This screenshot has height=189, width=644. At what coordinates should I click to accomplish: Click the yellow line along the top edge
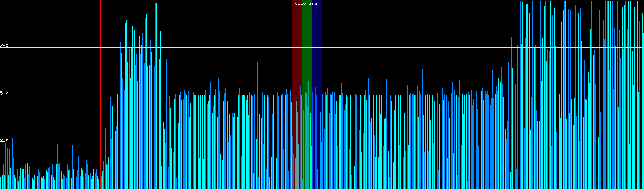[x=220, y=0]
